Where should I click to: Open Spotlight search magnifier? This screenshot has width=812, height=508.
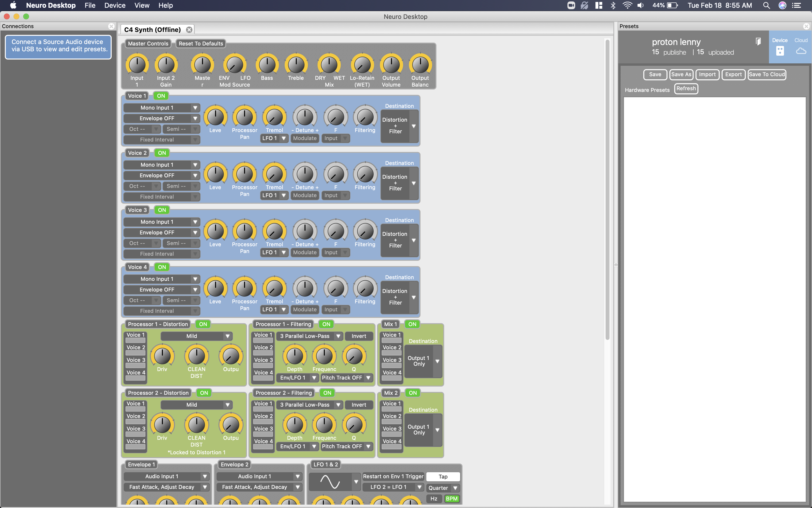pyautogui.click(x=766, y=5)
